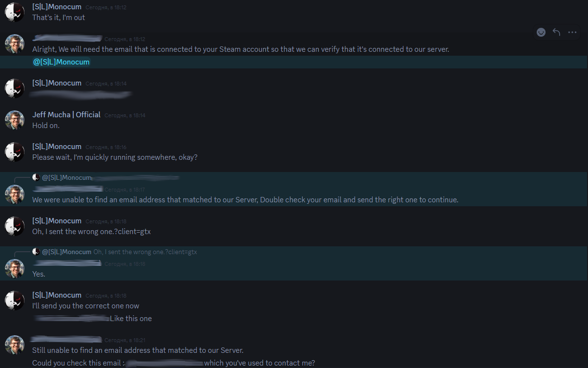Click the avatar beside the "Yes." message
This screenshot has width=588, height=368.
click(15, 268)
